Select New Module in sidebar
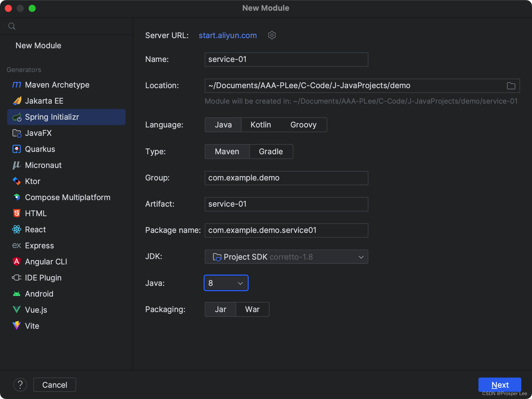532x399 pixels. click(38, 46)
